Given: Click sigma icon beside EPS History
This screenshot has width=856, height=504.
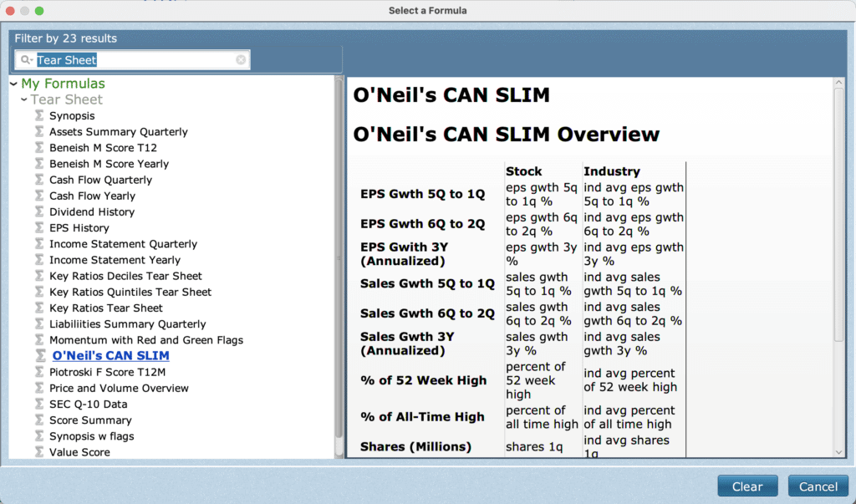Looking at the screenshot, I should click(x=39, y=227).
